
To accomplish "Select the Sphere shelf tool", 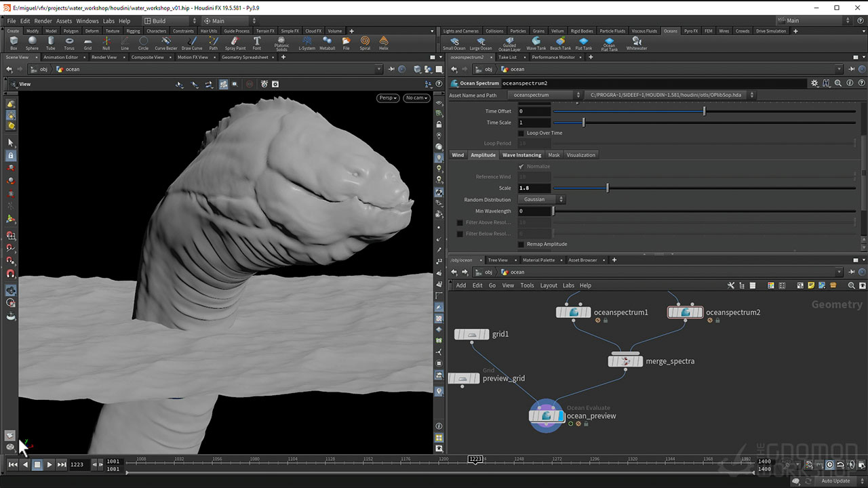I will tap(32, 43).
